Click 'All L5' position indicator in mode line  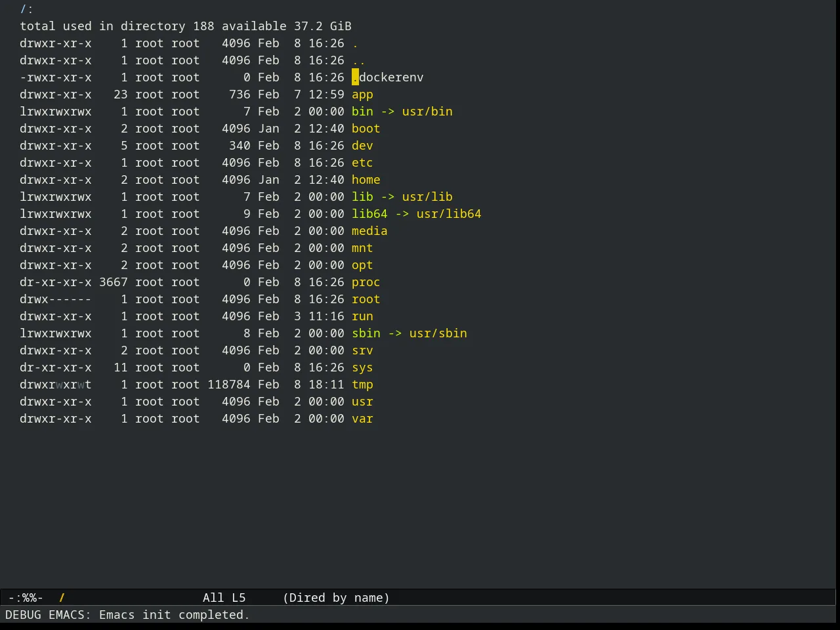[224, 597]
